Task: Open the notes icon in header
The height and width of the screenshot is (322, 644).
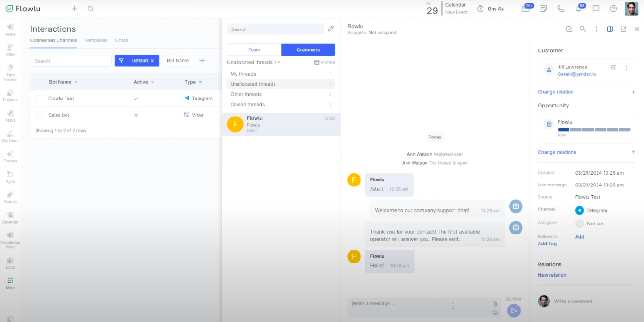Action: [x=543, y=9]
